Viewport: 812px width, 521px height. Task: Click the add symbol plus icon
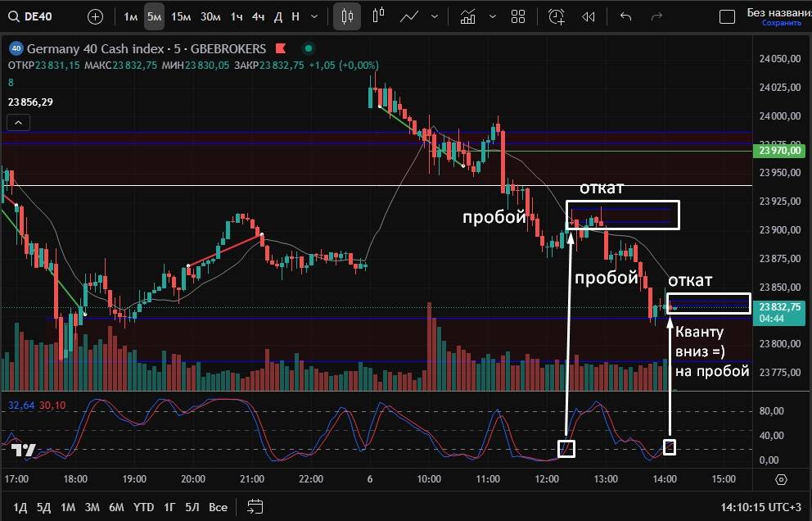pyautogui.click(x=95, y=16)
